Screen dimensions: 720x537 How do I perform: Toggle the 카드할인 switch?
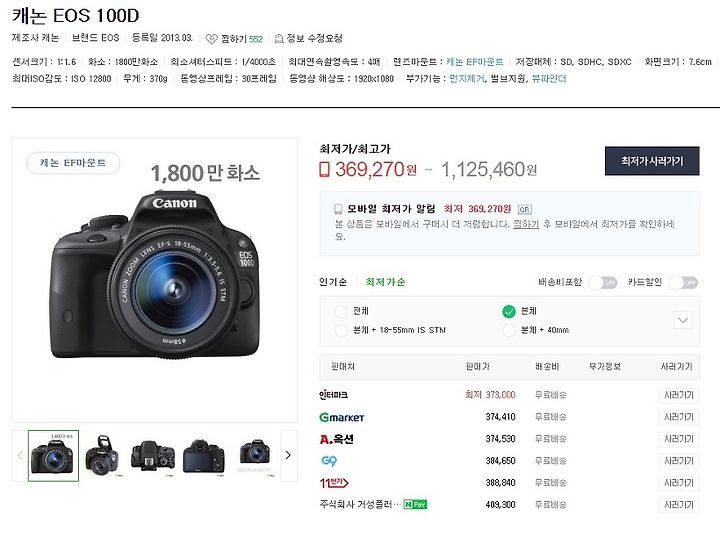coord(683,282)
